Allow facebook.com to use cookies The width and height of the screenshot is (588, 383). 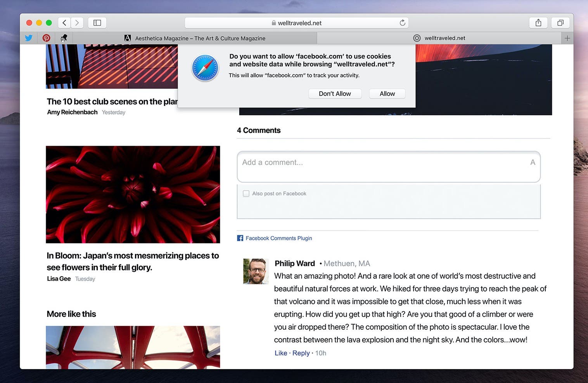(x=387, y=94)
